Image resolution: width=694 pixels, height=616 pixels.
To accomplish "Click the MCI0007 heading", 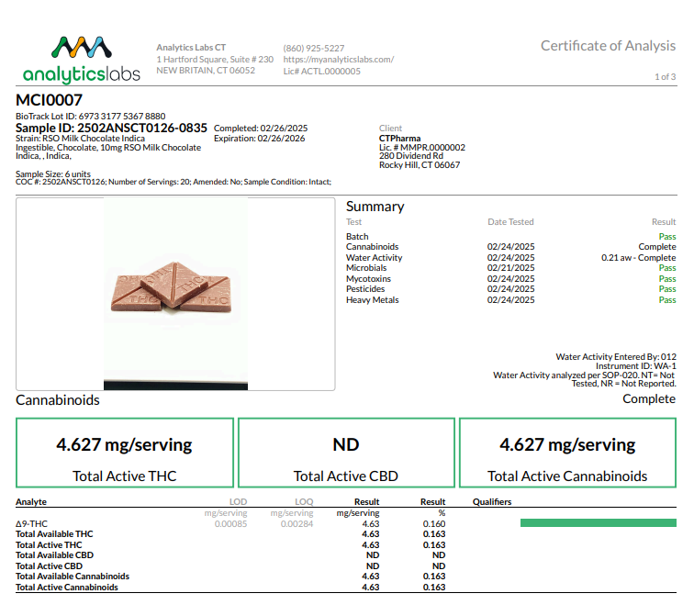I will pos(49,100).
